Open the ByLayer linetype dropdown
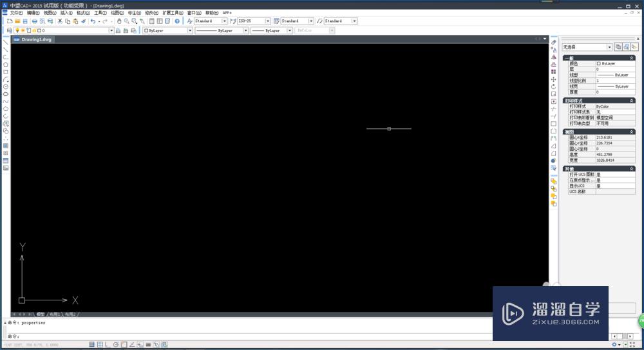644x350 pixels. click(x=245, y=30)
